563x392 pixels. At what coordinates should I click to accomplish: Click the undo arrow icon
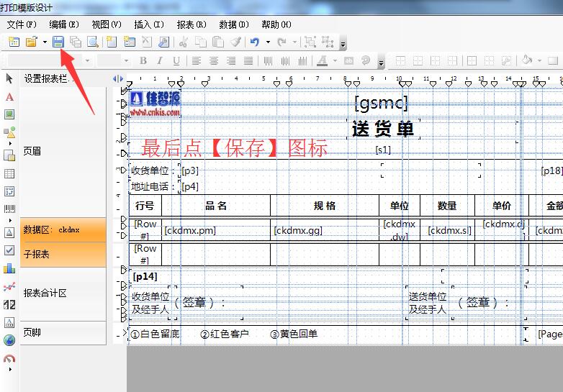[254, 42]
